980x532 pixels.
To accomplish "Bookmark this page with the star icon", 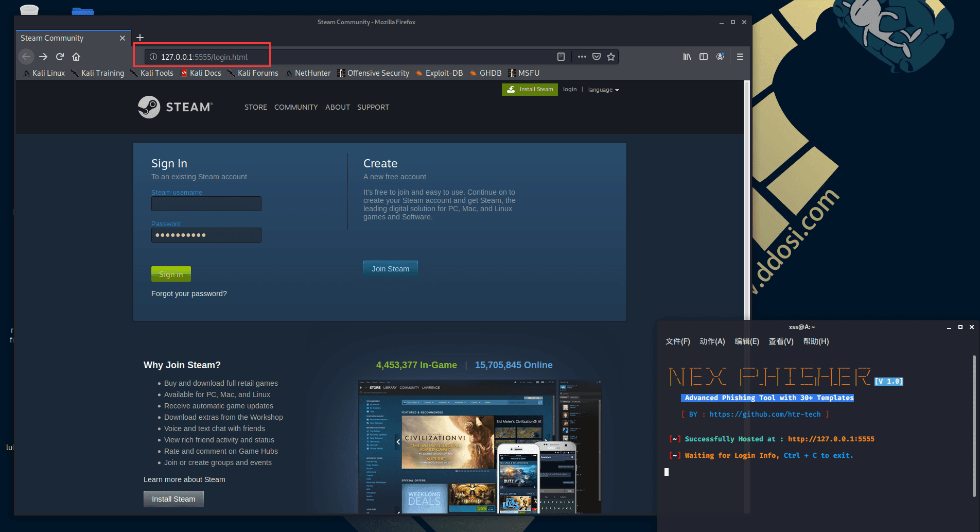I will pos(611,57).
